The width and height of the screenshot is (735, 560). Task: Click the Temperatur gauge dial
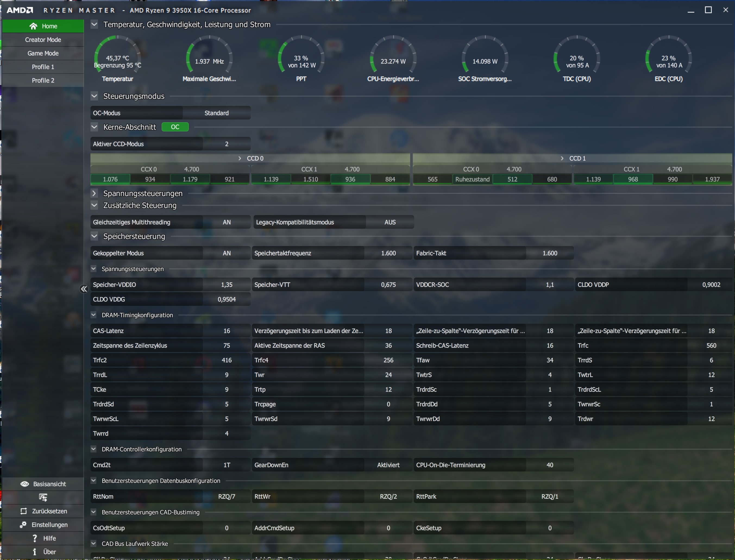[x=118, y=57]
